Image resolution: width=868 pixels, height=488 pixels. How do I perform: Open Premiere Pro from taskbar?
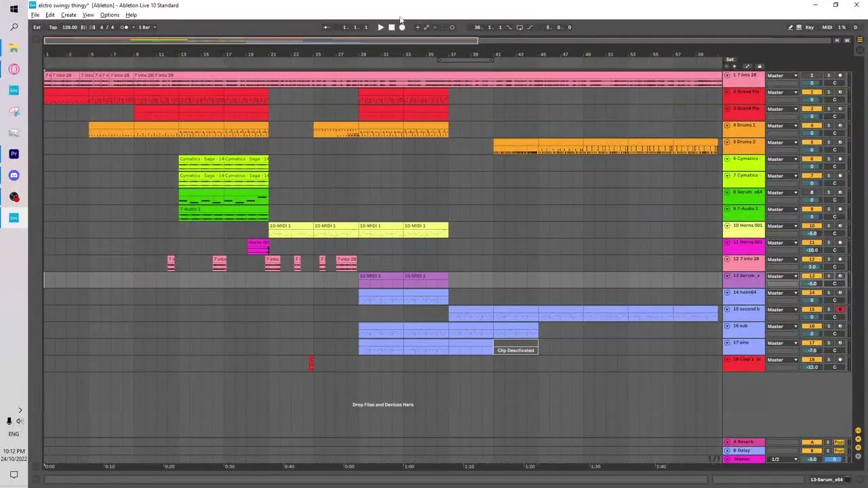pos(14,154)
